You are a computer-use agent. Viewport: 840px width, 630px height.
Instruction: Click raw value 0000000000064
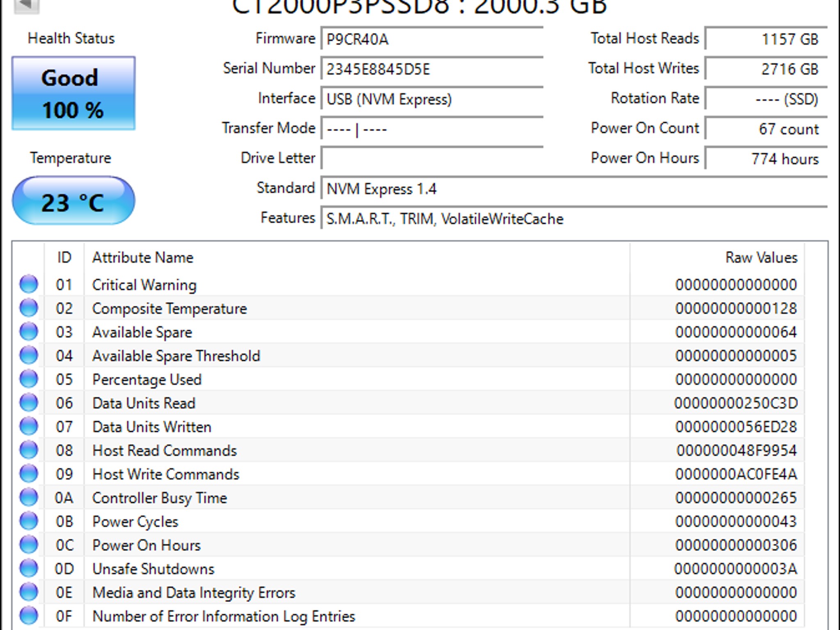736,332
